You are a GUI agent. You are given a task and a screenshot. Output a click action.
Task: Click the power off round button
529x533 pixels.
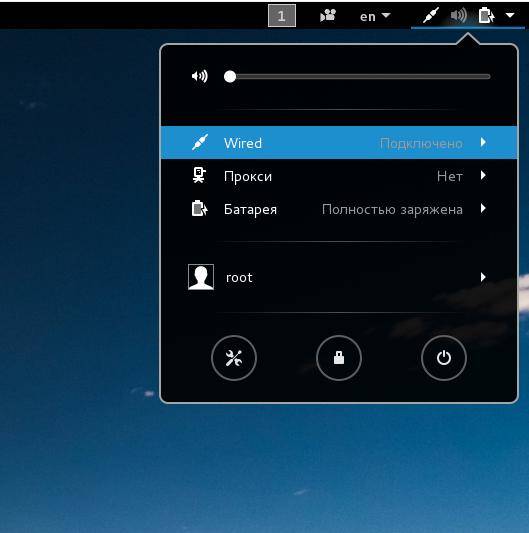pyautogui.click(x=444, y=358)
